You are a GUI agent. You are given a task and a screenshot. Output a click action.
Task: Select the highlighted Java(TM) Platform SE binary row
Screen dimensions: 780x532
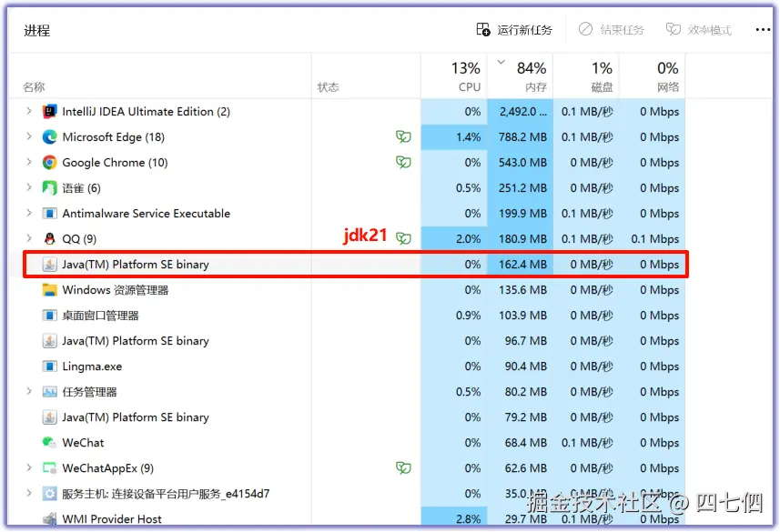click(356, 265)
